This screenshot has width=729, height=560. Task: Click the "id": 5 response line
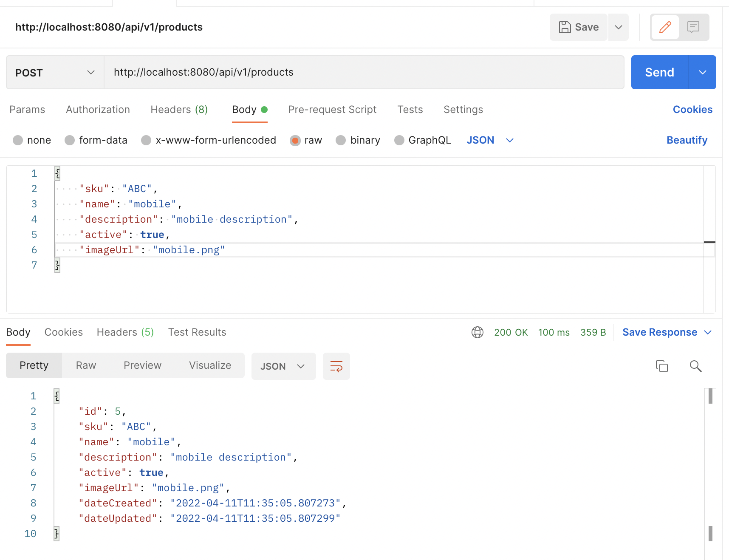click(102, 411)
